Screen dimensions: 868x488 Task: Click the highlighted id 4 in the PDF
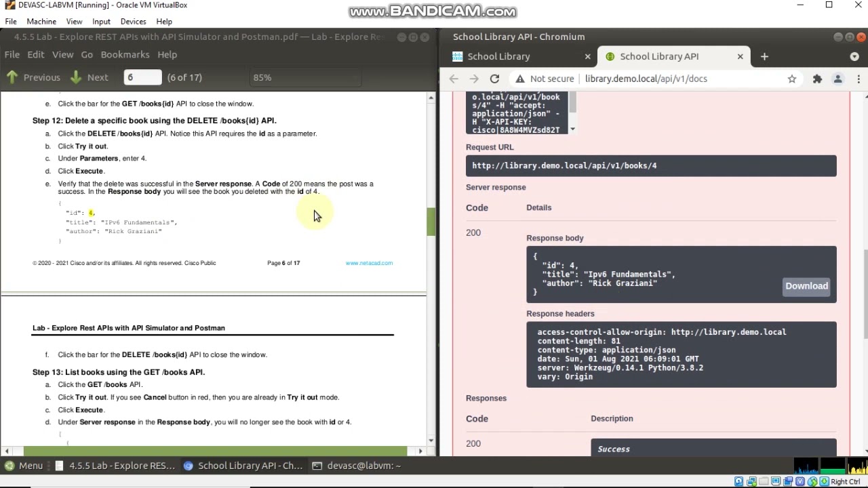(x=91, y=213)
